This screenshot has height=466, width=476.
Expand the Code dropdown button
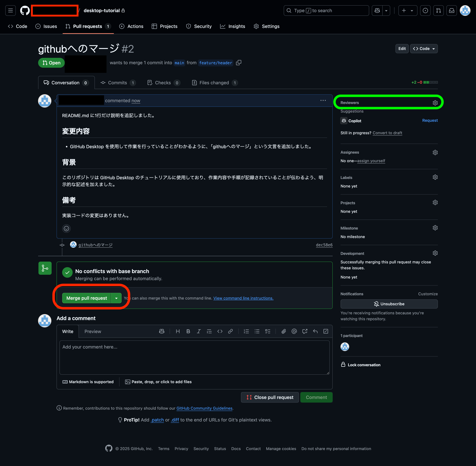[424, 49]
